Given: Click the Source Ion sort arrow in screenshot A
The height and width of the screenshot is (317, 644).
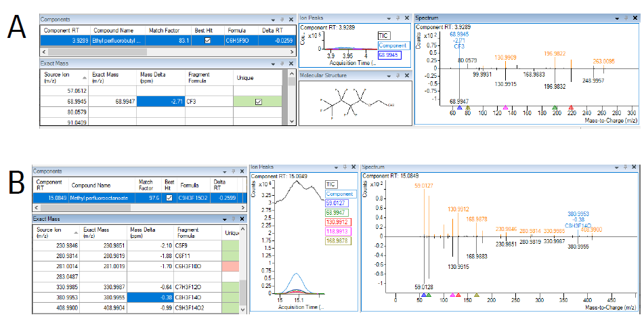Looking at the screenshot, I should pos(84,77).
